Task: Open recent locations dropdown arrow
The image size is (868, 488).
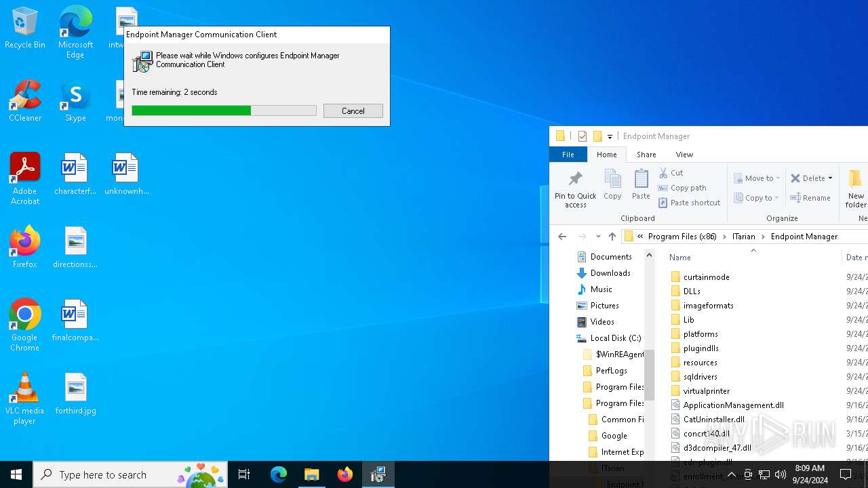Action: tap(598, 237)
